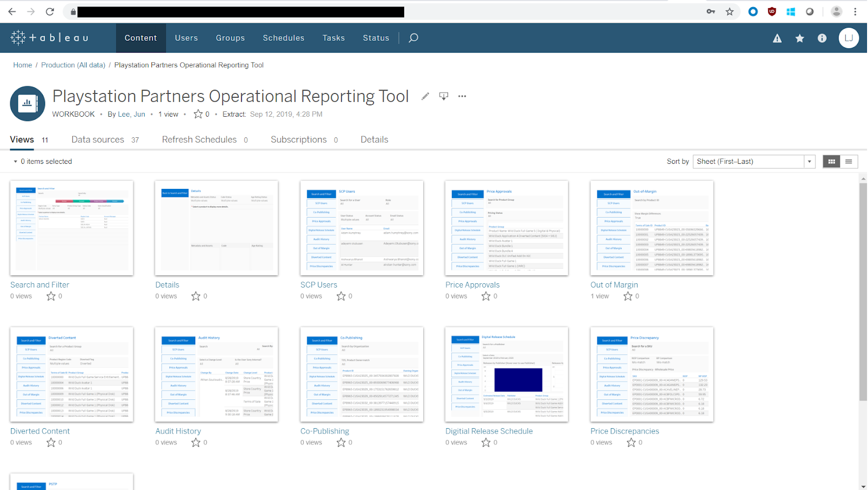Screen dimensions: 868x490
Task: Select the Refresh Schedules tab
Action: point(205,140)
